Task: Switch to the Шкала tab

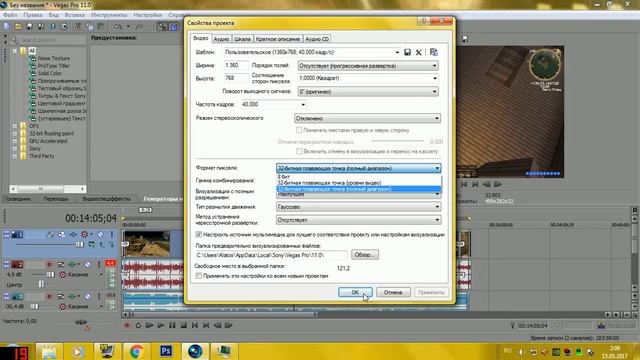Action: pyautogui.click(x=242, y=39)
